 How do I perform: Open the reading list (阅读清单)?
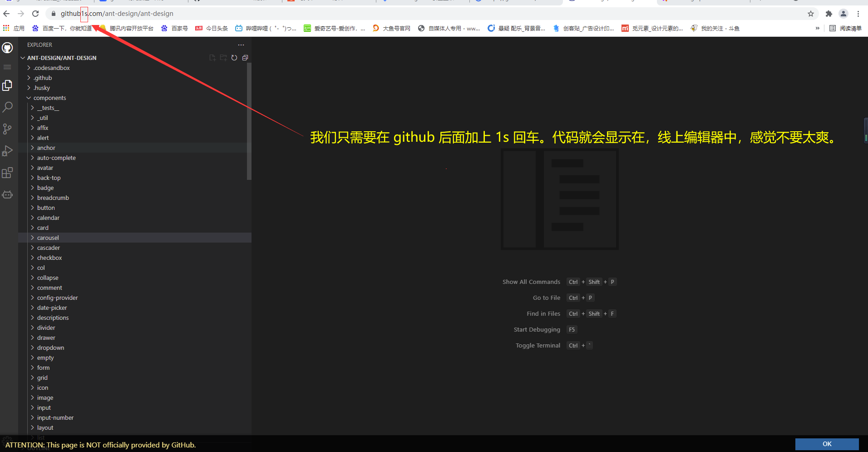pos(846,28)
